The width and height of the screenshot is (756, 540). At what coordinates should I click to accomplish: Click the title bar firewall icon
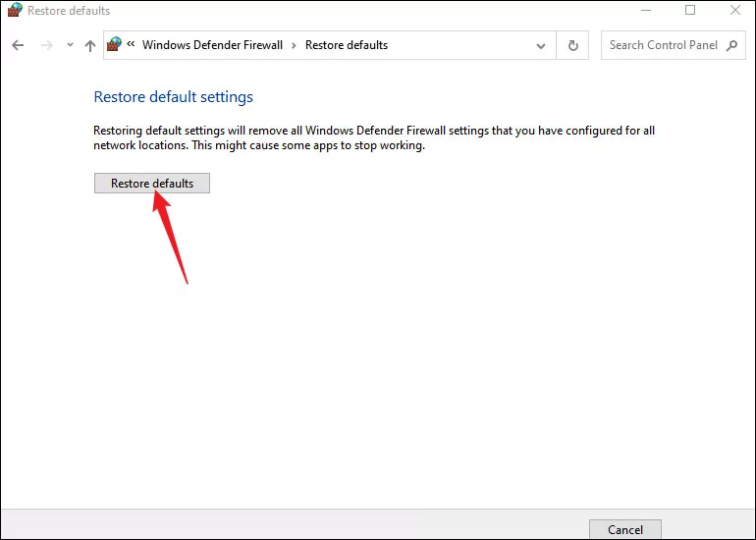point(15,10)
